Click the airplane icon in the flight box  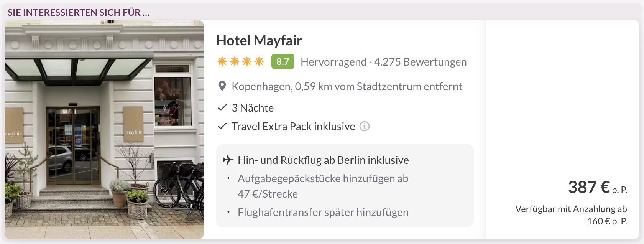(228, 160)
